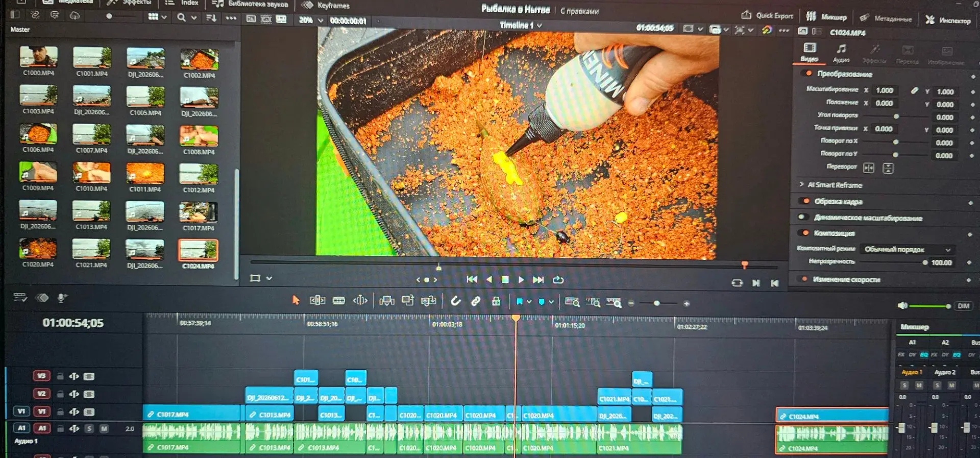Open the marker color dropdown arrow
The height and width of the screenshot is (458, 980).
click(551, 302)
